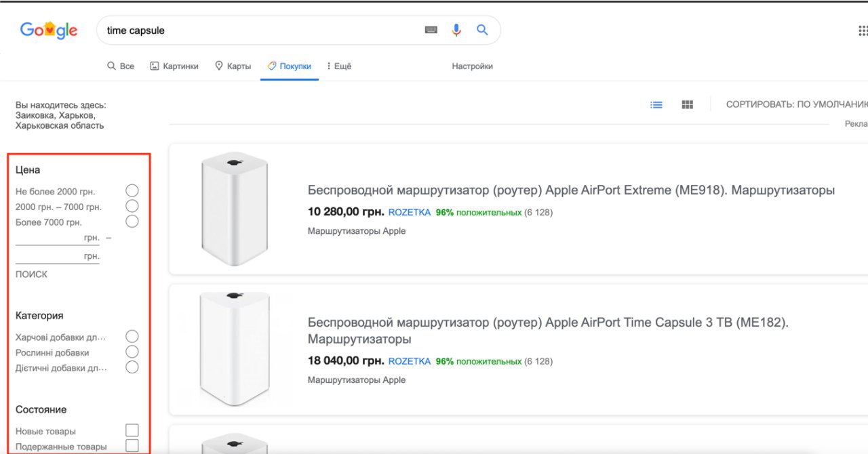Click the Состояние filter heading
868x454 pixels.
[x=41, y=410]
